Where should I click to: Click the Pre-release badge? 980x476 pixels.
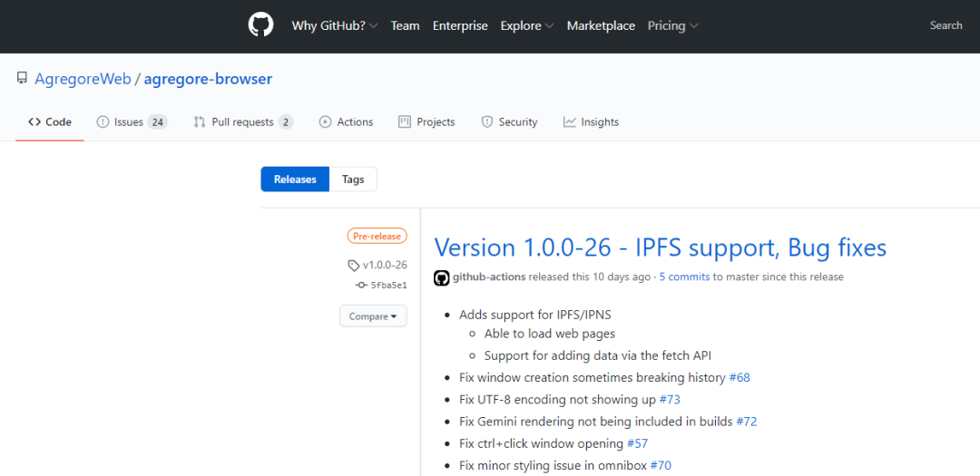(x=377, y=236)
